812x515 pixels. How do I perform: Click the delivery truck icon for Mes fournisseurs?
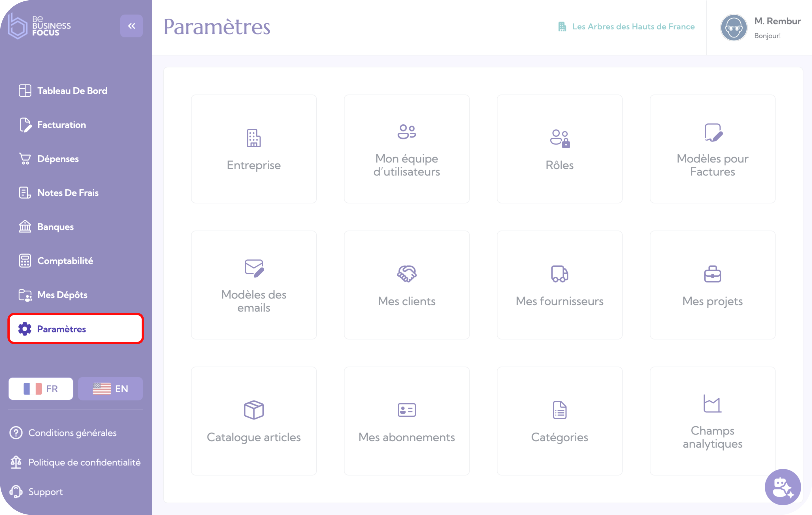559,274
